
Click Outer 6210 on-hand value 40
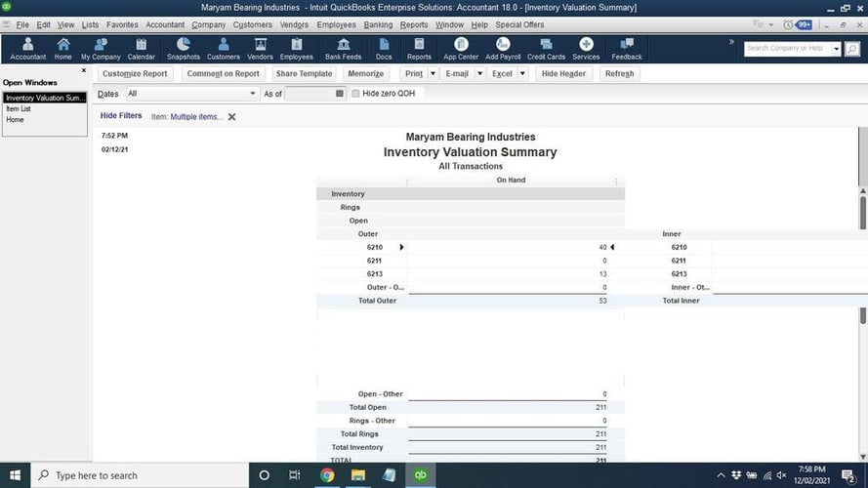(x=602, y=247)
